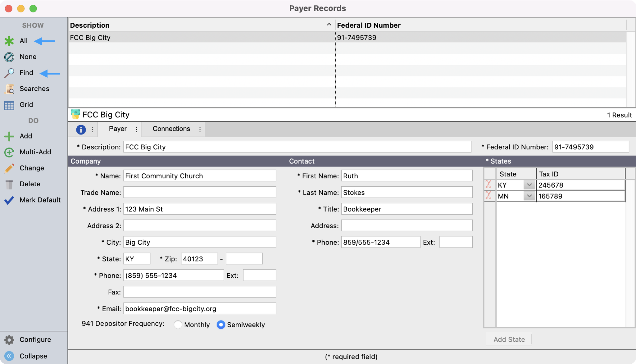Switch to the Connections tab
Viewport: 636px width, 364px height.
point(171,129)
